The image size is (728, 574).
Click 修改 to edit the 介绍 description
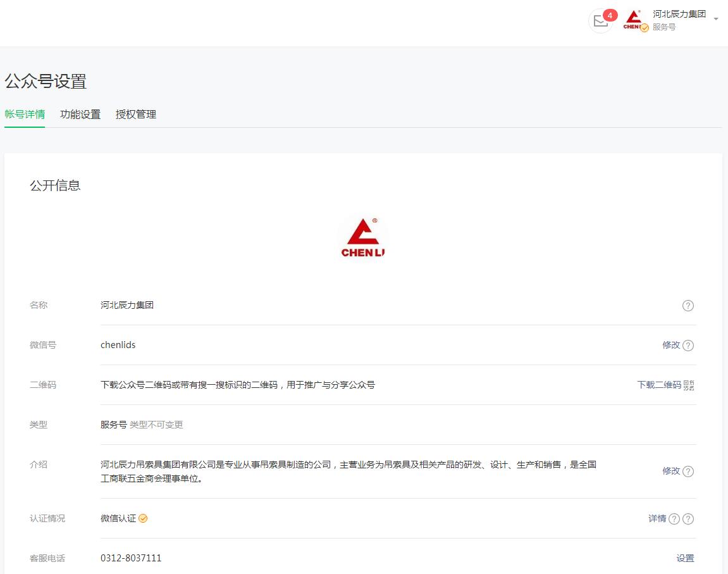pyautogui.click(x=672, y=471)
